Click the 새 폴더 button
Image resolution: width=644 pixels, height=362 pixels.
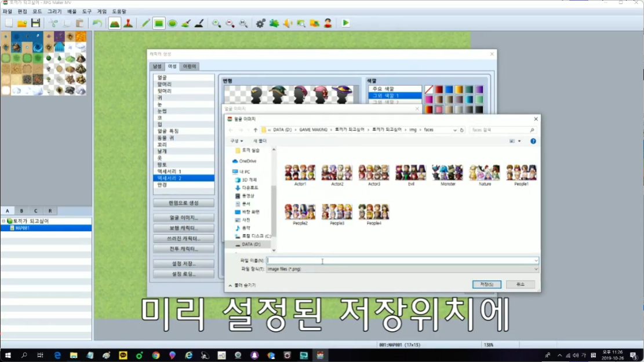(260, 141)
